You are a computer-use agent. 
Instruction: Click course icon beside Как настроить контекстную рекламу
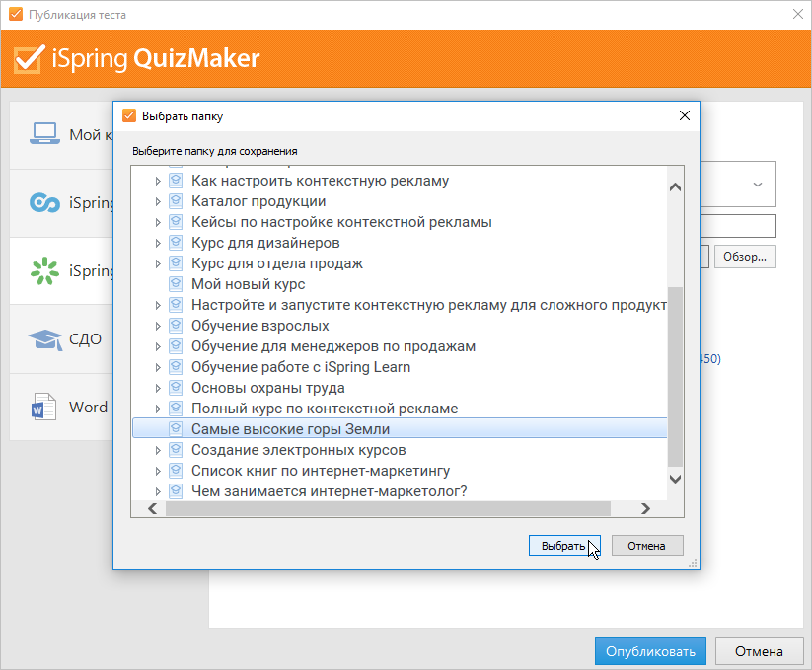pyautogui.click(x=176, y=181)
